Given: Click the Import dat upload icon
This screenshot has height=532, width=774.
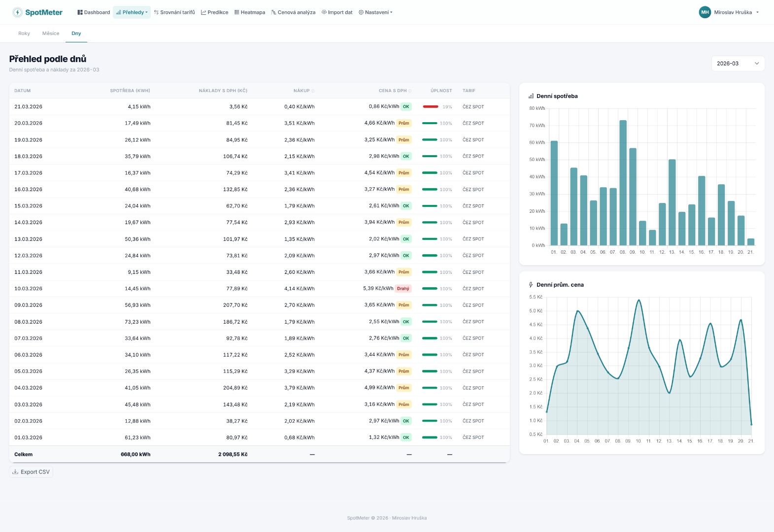Looking at the screenshot, I should [x=324, y=12].
